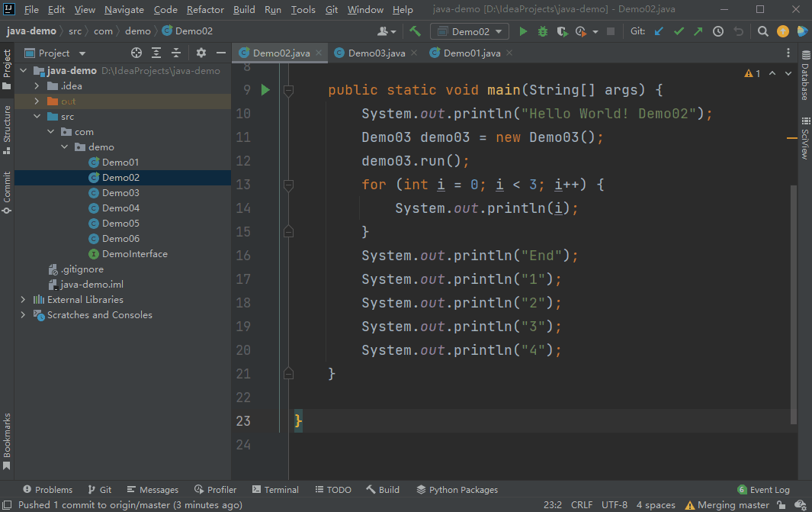Open the Refactor menu

point(205,10)
